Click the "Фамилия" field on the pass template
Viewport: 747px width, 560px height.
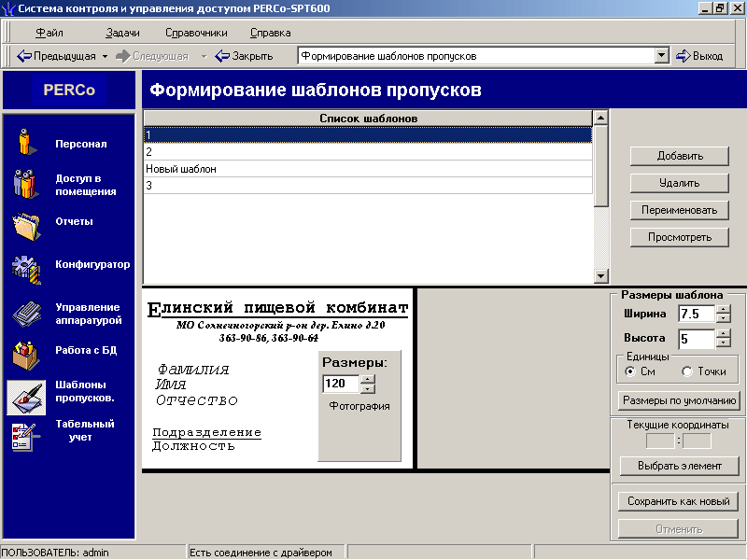pyautogui.click(x=193, y=370)
